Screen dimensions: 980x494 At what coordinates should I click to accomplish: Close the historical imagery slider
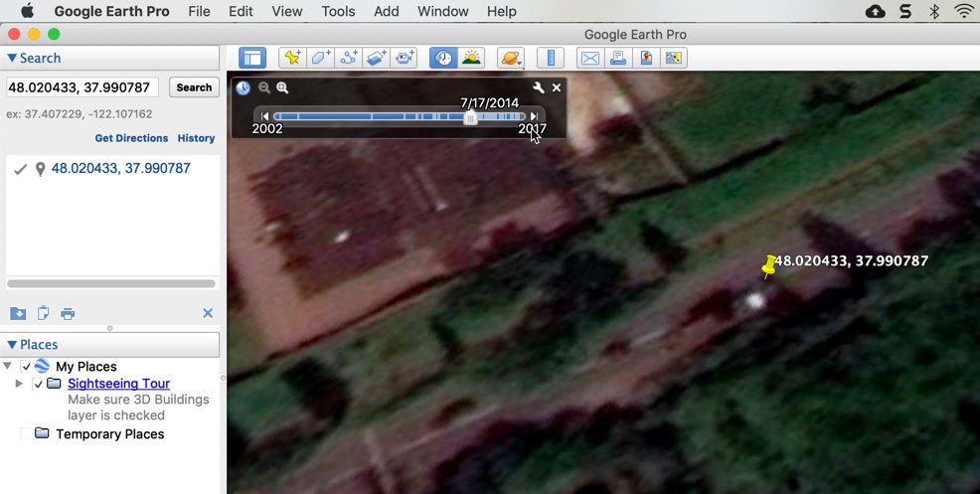click(557, 87)
